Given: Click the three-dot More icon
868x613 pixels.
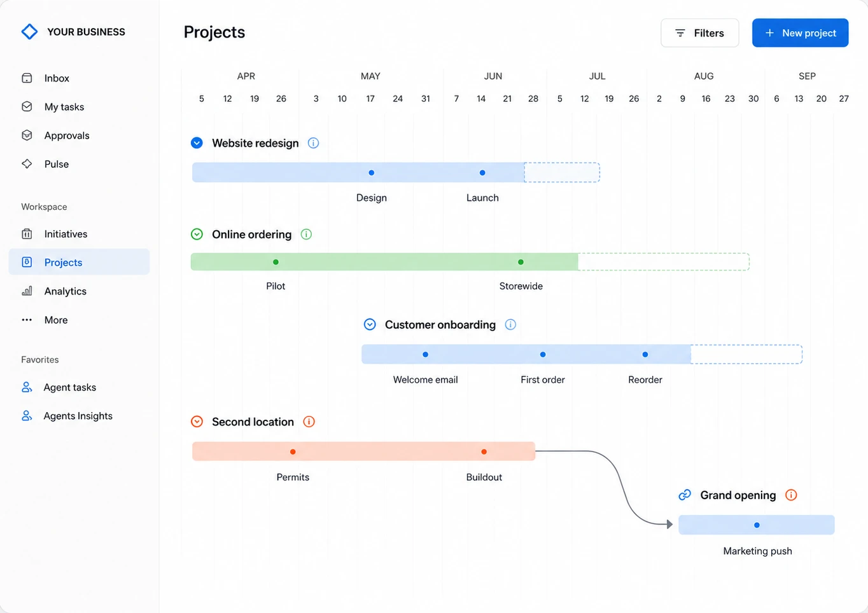Looking at the screenshot, I should (x=27, y=320).
